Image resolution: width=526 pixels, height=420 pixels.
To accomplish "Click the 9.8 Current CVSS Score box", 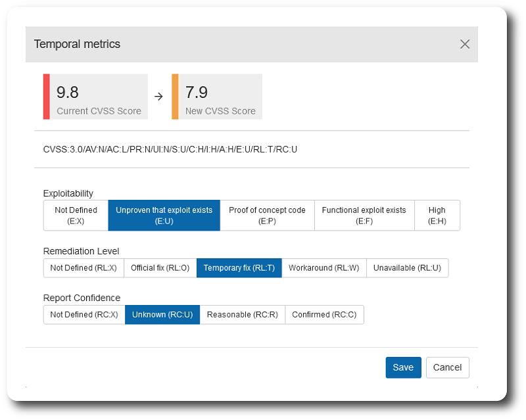I will 96,97.
